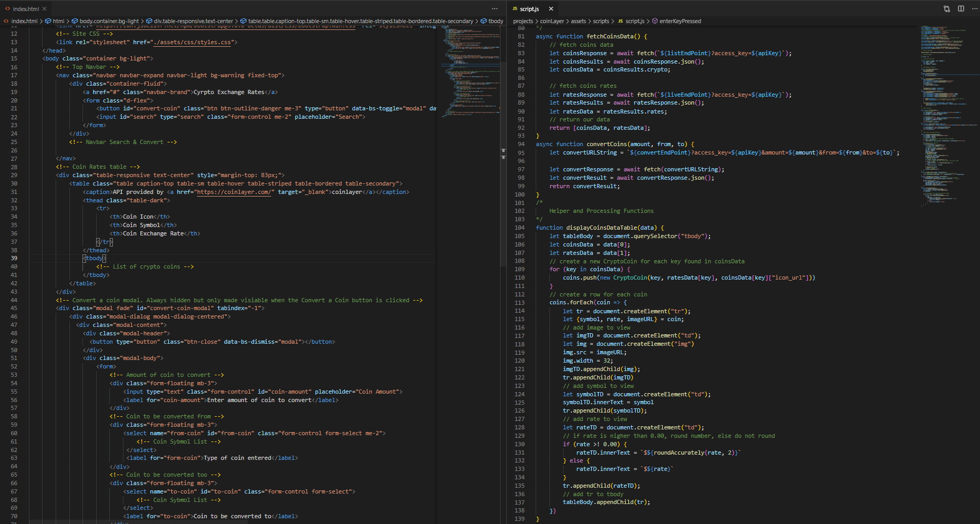Click the 'Coin Symbol' table header text
The width and height of the screenshot is (980, 524).
pyautogui.click(x=141, y=225)
